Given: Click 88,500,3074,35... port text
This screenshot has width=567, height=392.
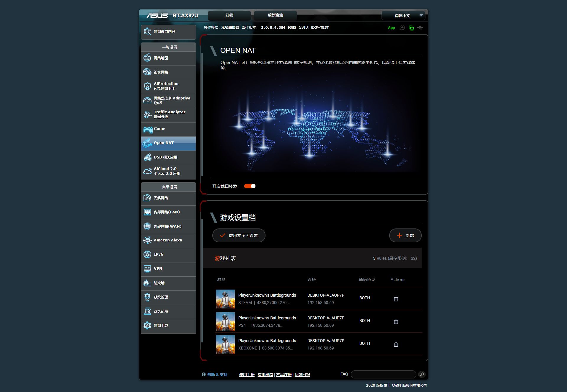Looking at the screenshot, I should [278, 348].
